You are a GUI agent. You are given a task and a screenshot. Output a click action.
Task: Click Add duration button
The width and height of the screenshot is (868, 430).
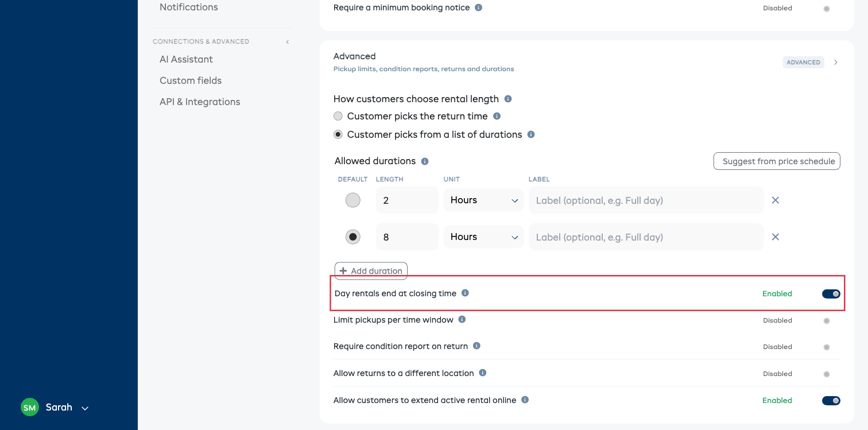click(x=371, y=271)
